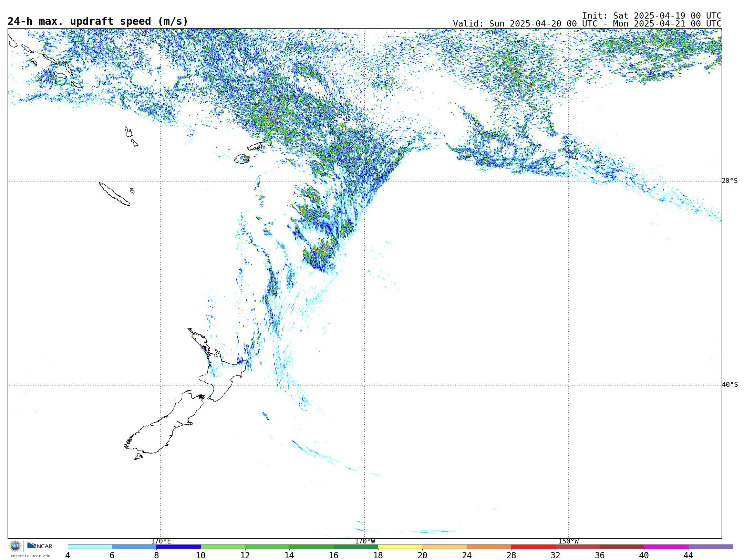Pick the yellow 18-20 colorbar swatch

tap(400, 547)
